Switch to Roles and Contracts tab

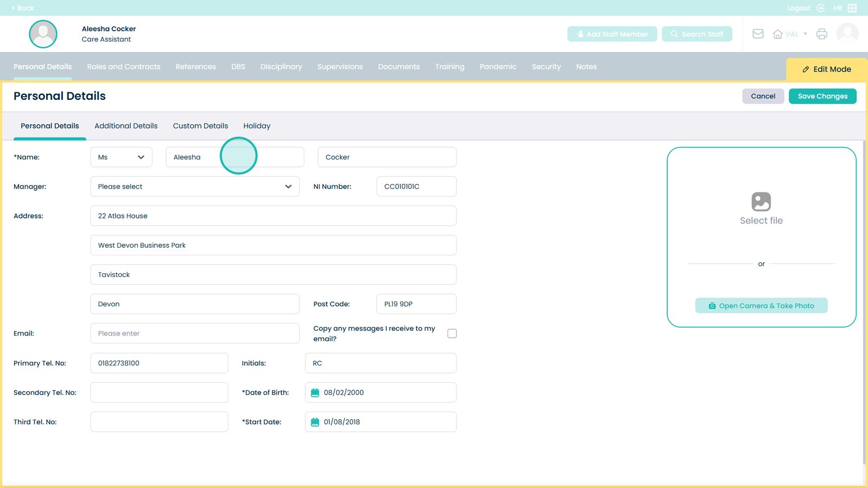(x=124, y=67)
